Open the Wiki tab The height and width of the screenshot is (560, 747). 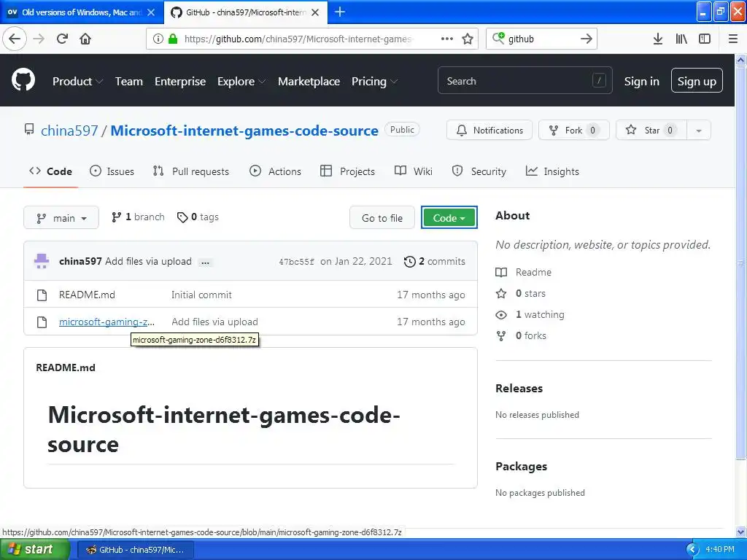[414, 171]
